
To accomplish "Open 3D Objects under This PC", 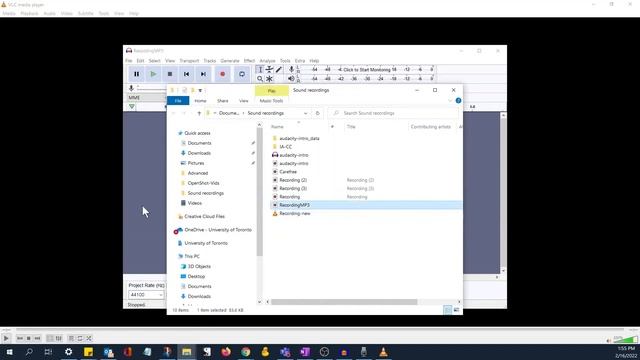I will pyautogui.click(x=199, y=267).
